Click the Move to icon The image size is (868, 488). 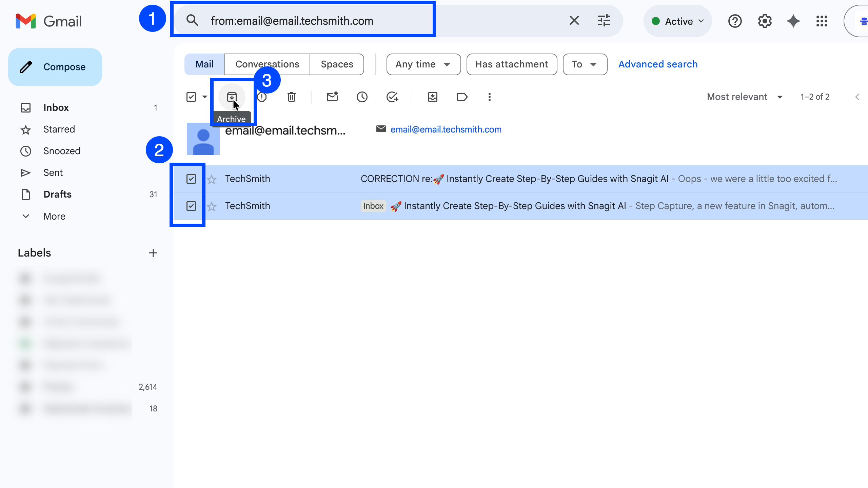tap(432, 97)
